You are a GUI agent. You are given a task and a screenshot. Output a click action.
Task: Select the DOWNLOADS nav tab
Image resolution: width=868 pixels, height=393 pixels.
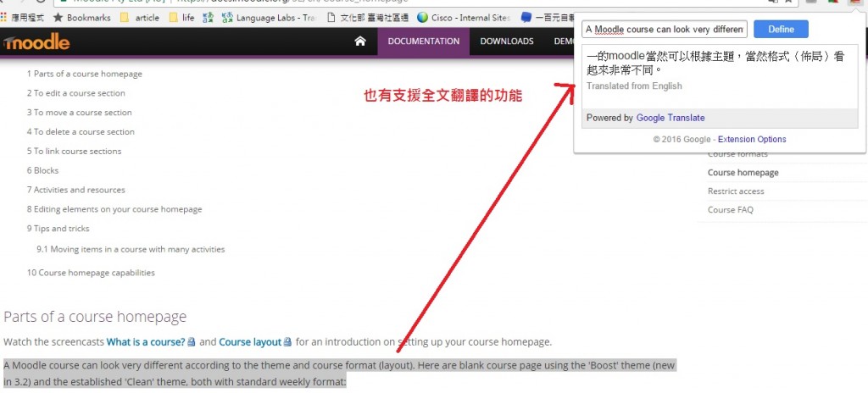(507, 42)
